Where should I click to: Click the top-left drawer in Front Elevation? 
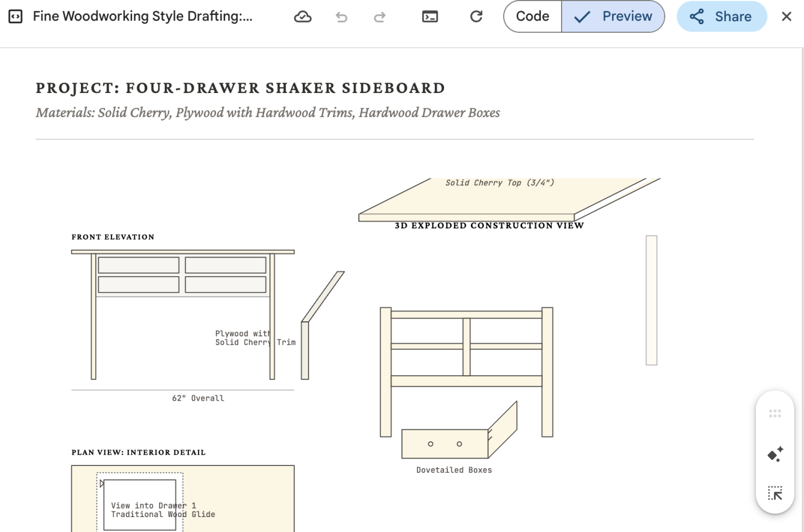[x=138, y=265]
